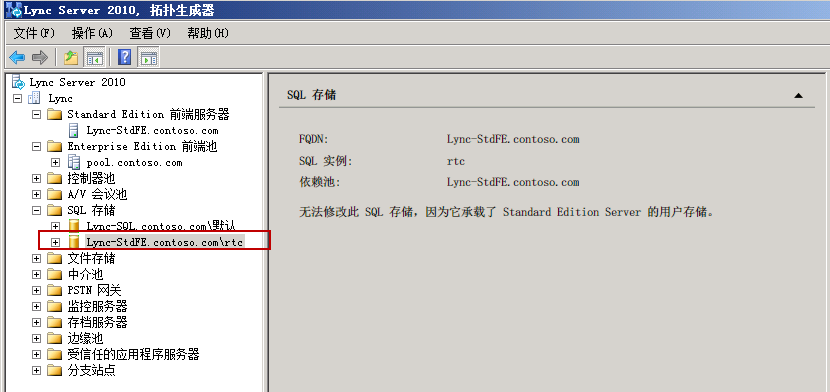Screen dimensions: 830x392
Task: Click the Back arrow toolbar icon
Action: (x=17, y=57)
